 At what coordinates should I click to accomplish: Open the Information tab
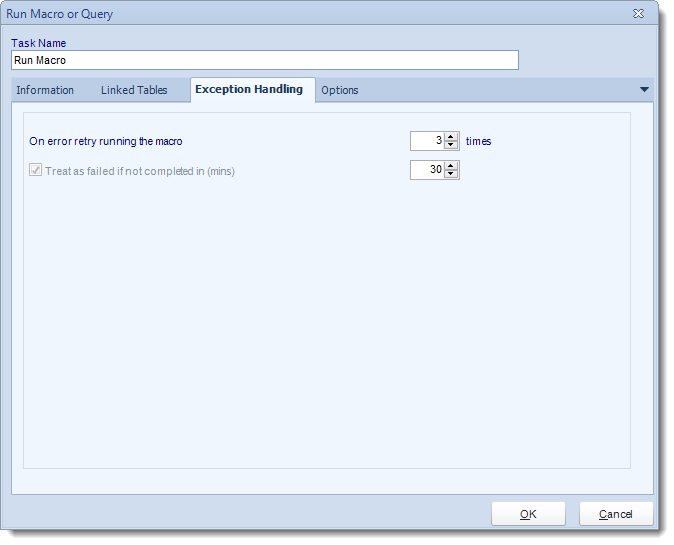(x=45, y=90)
